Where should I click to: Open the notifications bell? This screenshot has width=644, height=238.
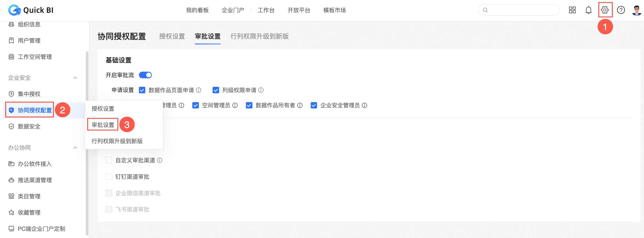pos(589,10)
